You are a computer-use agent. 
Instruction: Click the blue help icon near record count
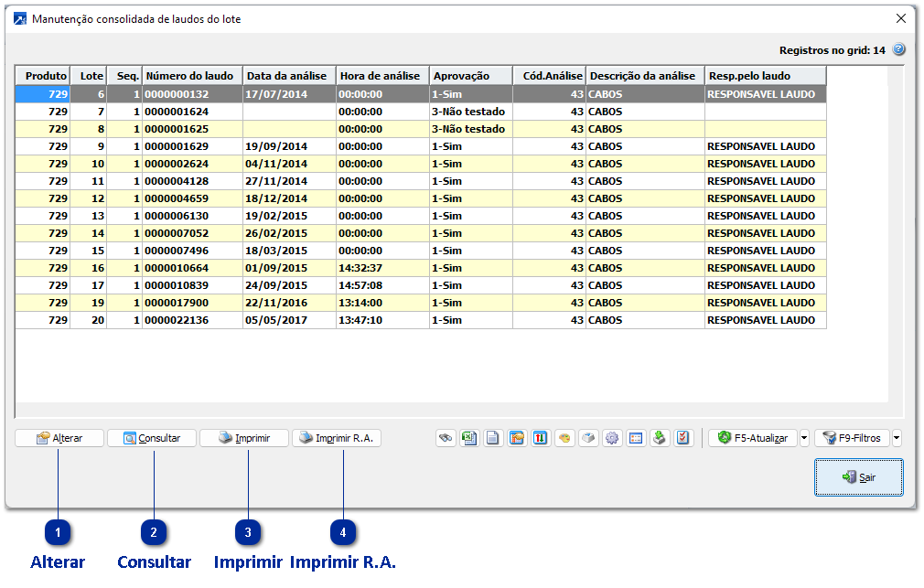point(898,50)
